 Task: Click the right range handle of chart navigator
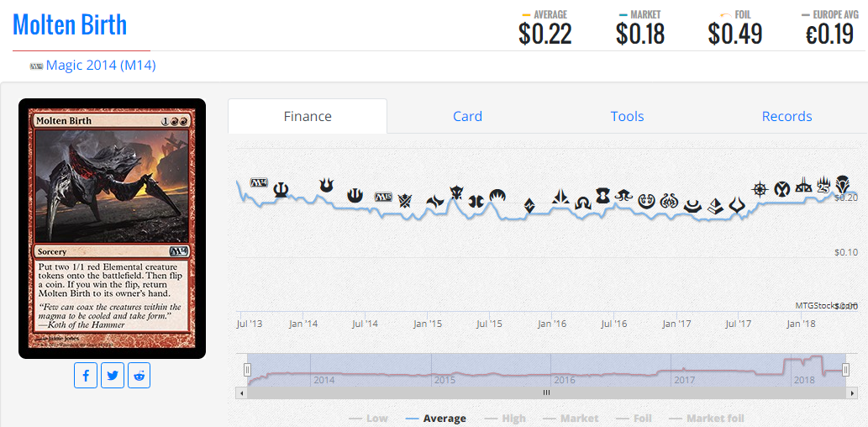point(846,369)
